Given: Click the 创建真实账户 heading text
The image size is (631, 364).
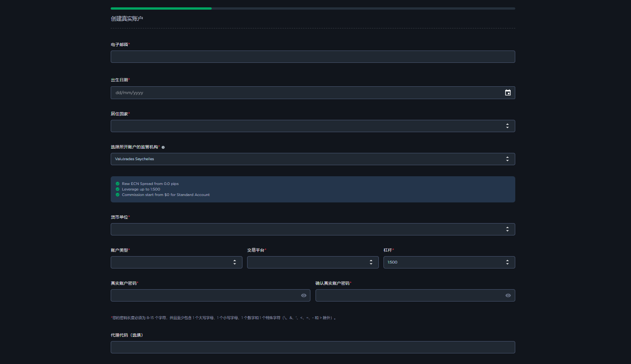Looking at the screenshot, I should [127, 19].
